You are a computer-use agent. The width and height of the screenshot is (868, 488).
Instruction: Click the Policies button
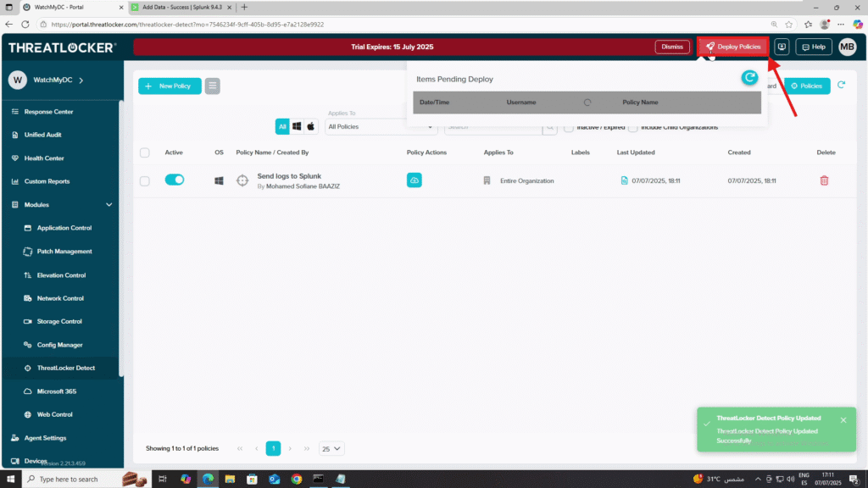[x=807, y=86]
